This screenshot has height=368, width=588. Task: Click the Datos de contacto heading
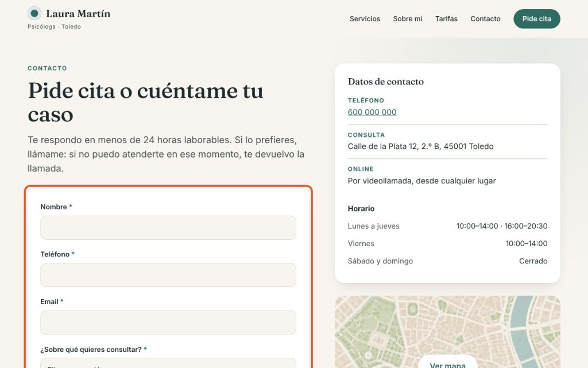click(385, 82)
